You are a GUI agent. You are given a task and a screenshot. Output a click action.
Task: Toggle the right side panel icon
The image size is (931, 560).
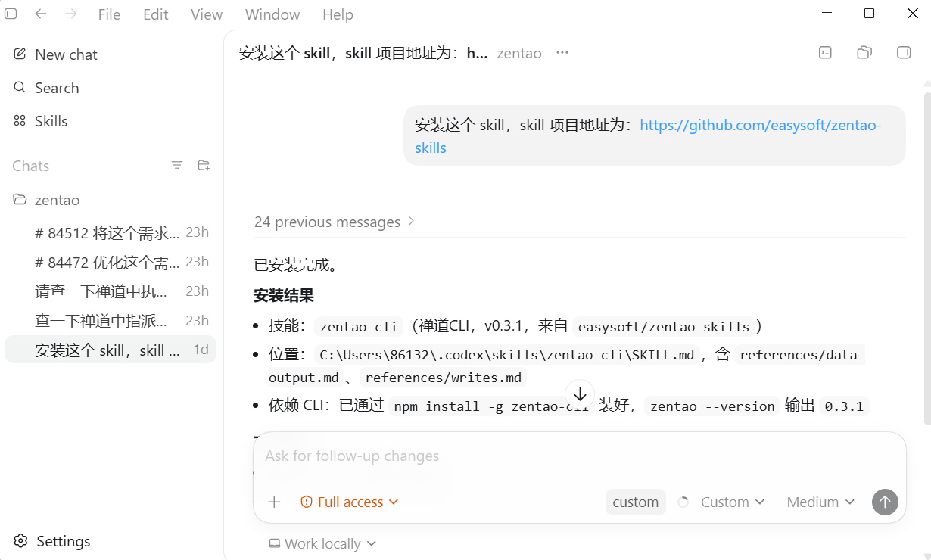(x=903, y=52)
